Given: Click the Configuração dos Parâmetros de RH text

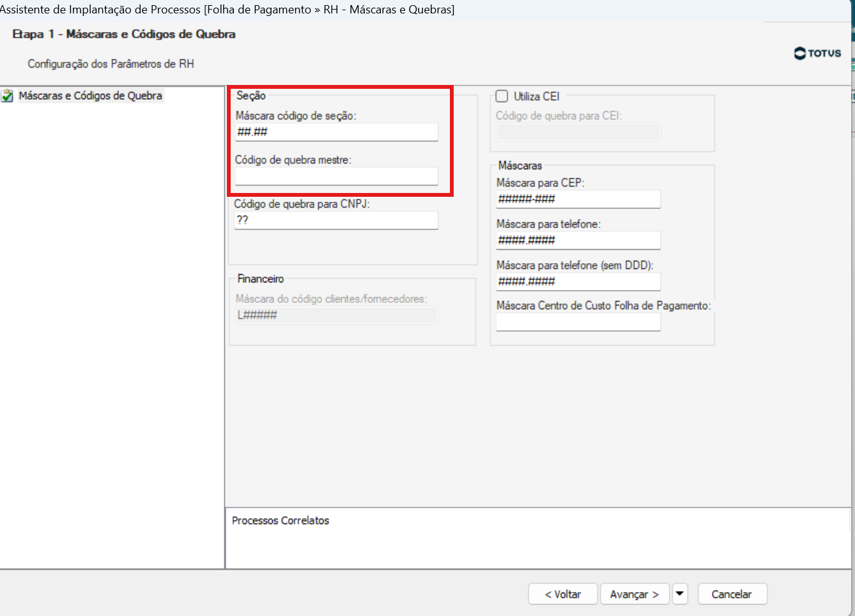Looking at the screenshot, I should coord(111,64).
